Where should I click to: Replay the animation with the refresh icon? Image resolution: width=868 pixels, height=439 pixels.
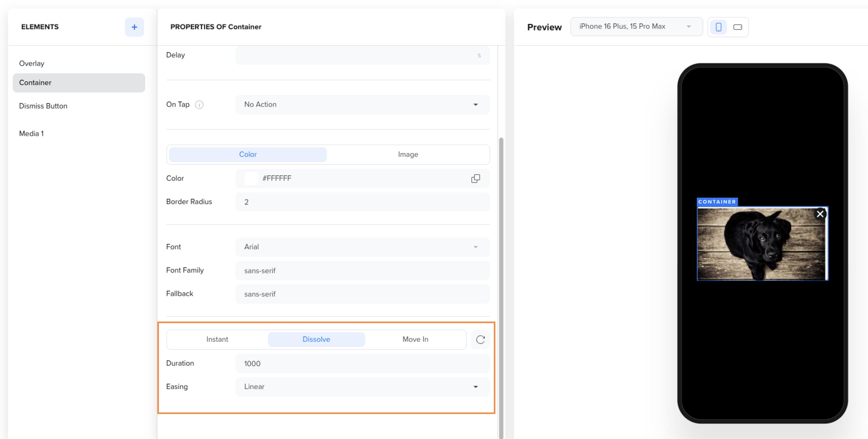point(480,339)
